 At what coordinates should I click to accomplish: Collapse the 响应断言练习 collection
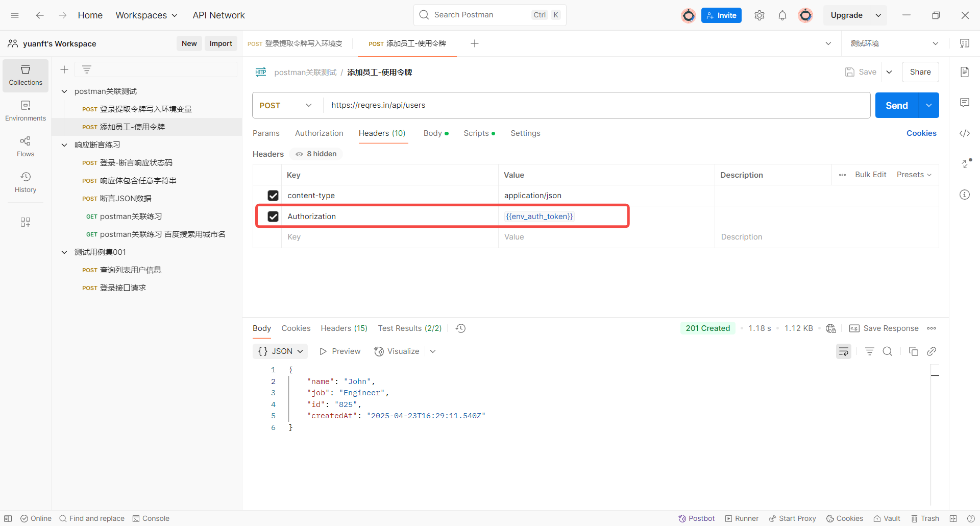coord(64,145)
